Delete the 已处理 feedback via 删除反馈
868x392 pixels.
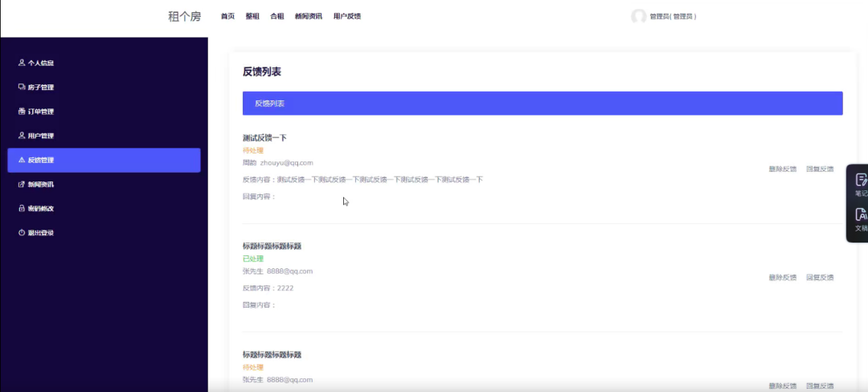click(782, 278)
